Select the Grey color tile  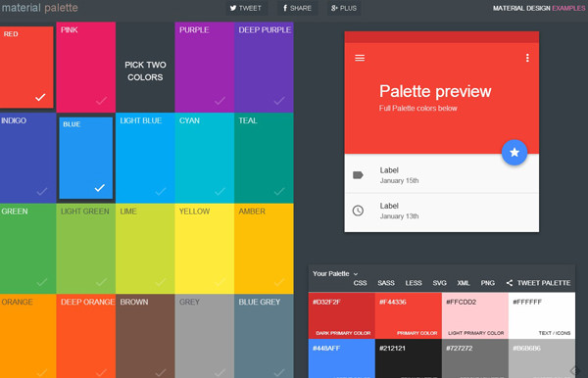click(205, 336)
